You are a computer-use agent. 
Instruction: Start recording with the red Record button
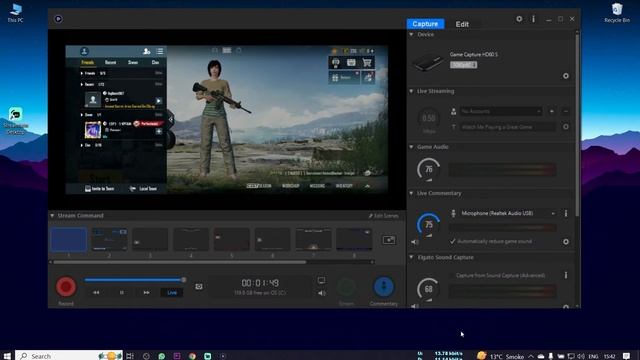(x=66, y=287)
